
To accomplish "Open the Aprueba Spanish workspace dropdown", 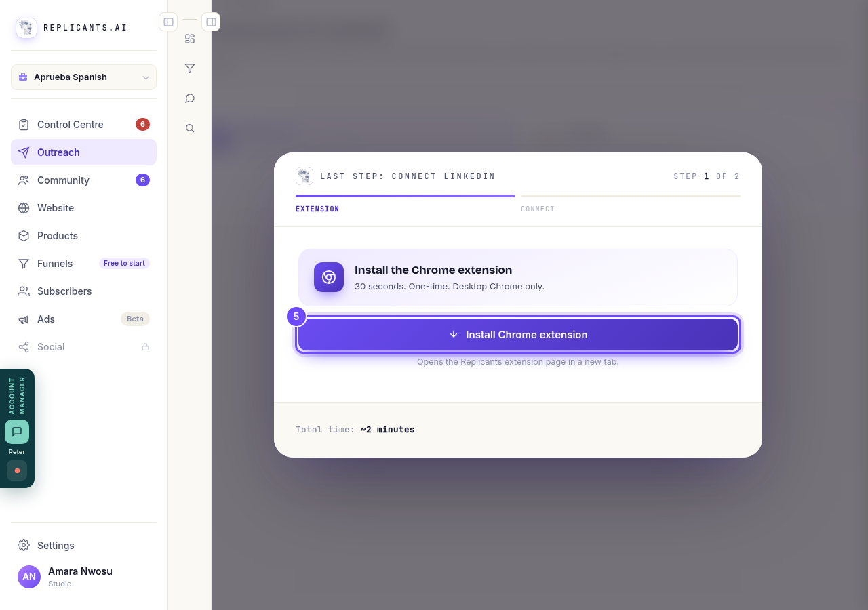I will click(83, 77).
